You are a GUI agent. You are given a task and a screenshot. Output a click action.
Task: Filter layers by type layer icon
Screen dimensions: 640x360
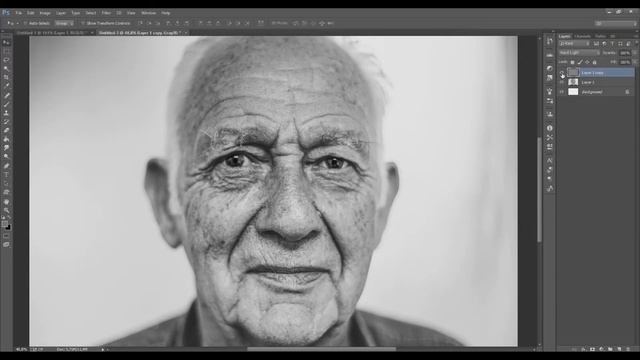pos(612,44)
